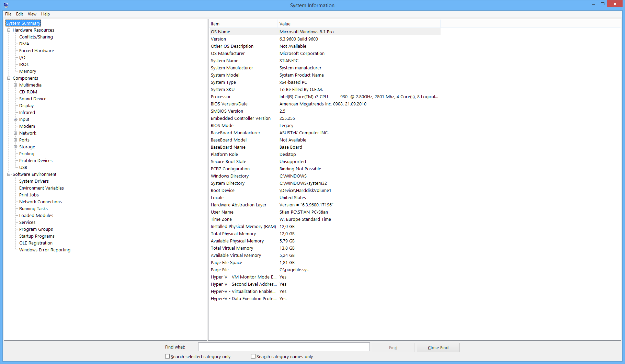Click the Find button
This screenshot has height=364, width=625.
393,348
